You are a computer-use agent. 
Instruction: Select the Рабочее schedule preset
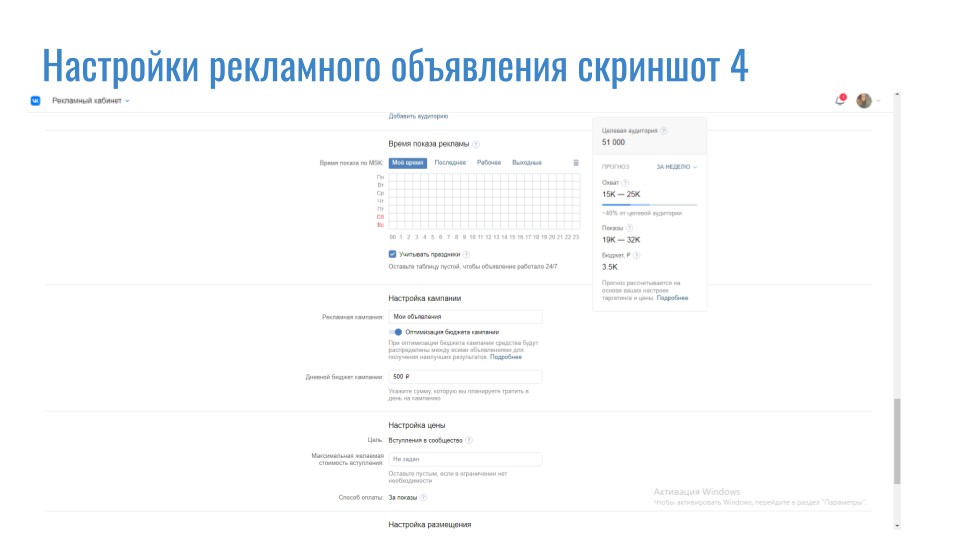[489, 163]
